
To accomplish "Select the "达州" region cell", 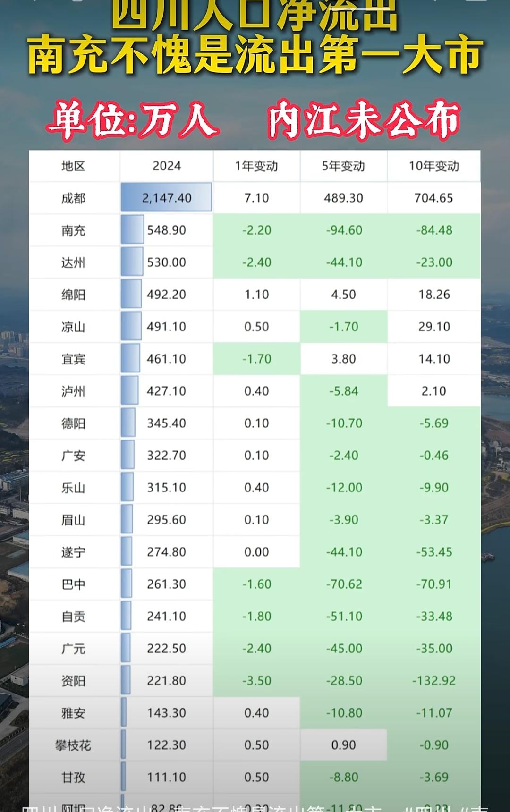I will point(73,262).
